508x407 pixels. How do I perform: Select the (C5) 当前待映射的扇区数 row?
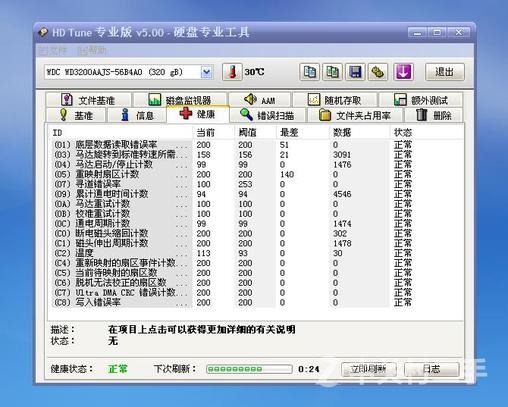(256, 273)
